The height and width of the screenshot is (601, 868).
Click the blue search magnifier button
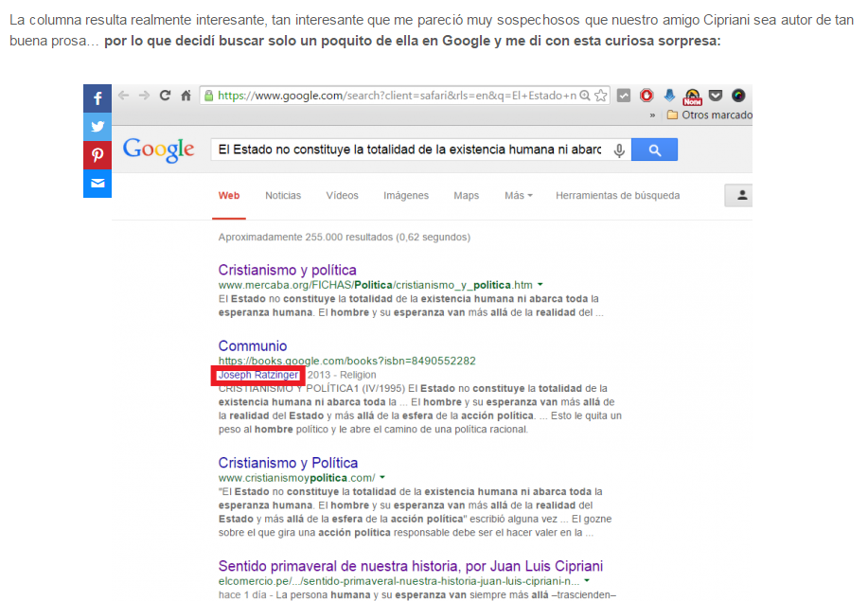coord(654,150)
